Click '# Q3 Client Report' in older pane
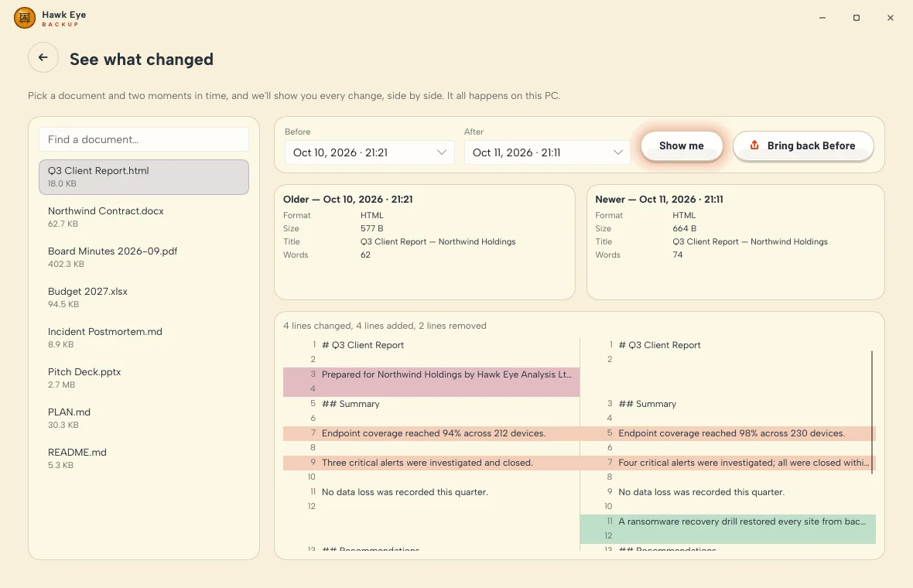 click(363, 345)
